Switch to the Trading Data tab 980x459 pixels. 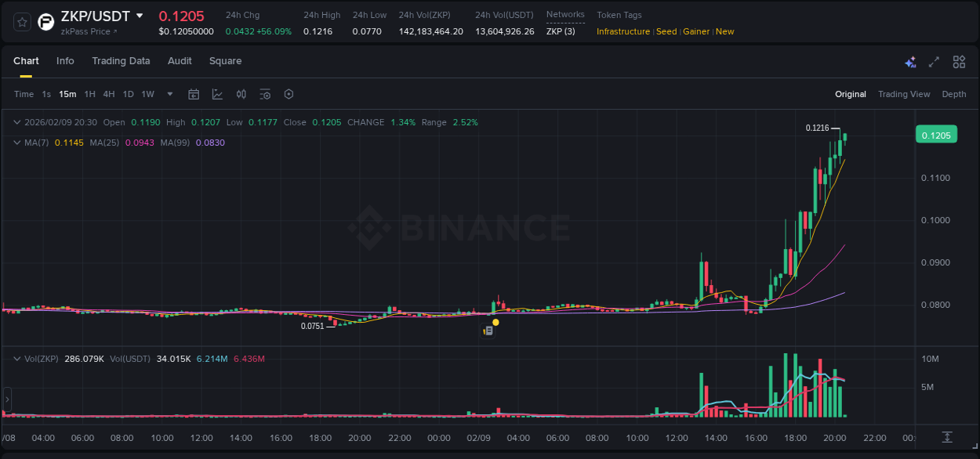click(x=121, y=61)
